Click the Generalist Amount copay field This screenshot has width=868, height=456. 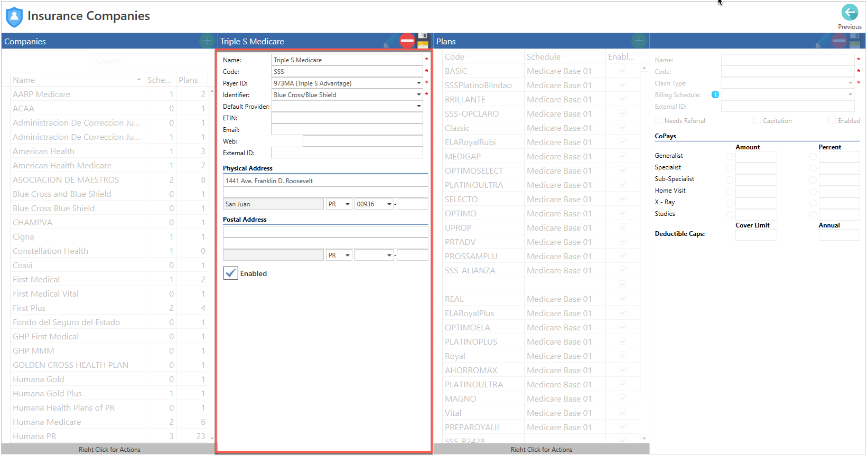point(756,157)
